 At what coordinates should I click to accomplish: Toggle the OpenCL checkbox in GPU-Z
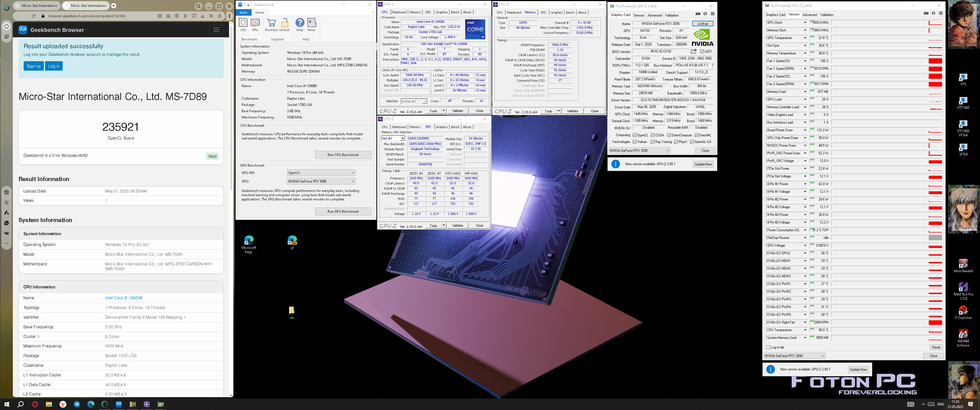(634, 135)
